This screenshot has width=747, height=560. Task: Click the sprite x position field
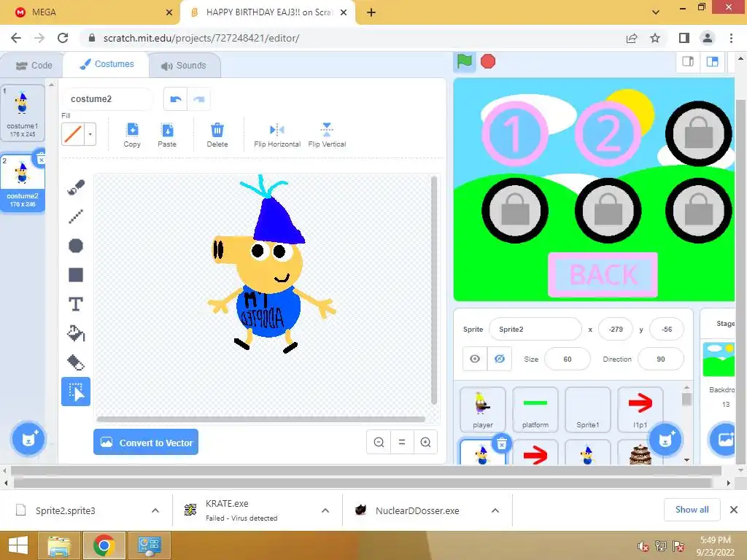tap(616, 329)
